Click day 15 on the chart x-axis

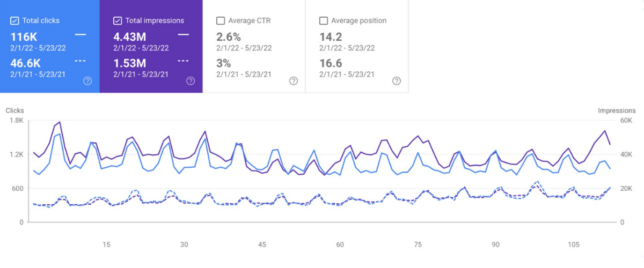106,244
